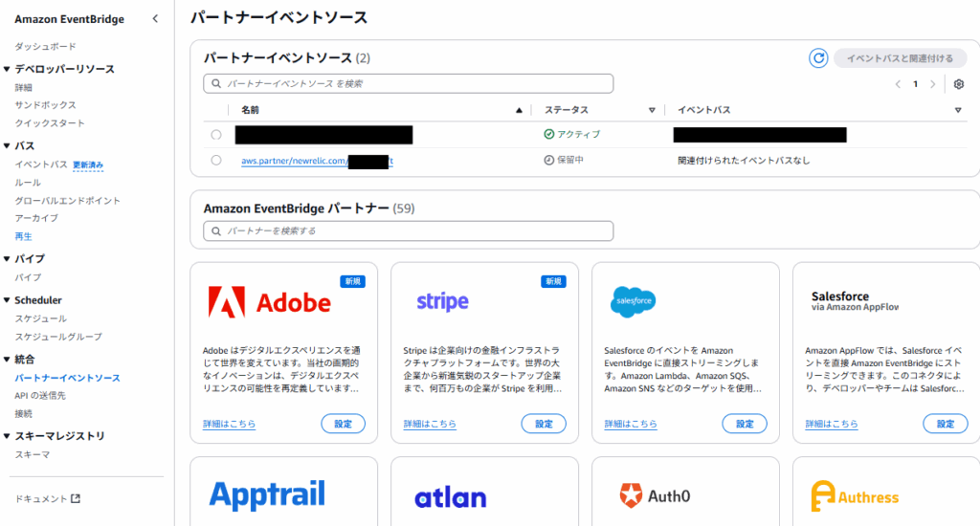This screenshot has width=980, height=526.
Task: Click the active status check icon
Action: tap(548, 134)
